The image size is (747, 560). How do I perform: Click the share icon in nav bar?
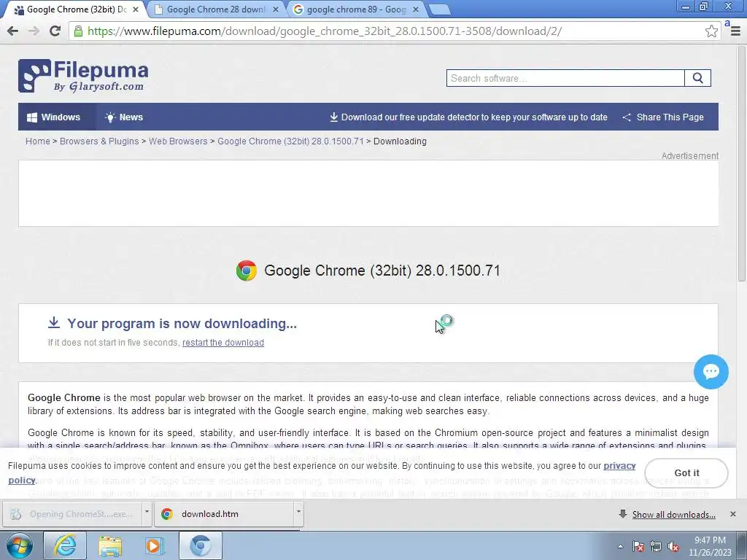click(627, 117)
